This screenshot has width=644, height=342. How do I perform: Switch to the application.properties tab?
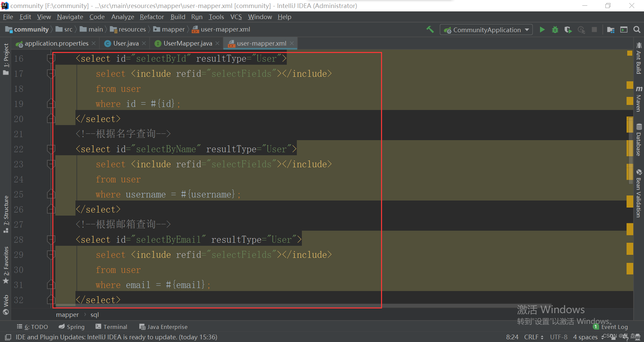[x=56, y=43]
